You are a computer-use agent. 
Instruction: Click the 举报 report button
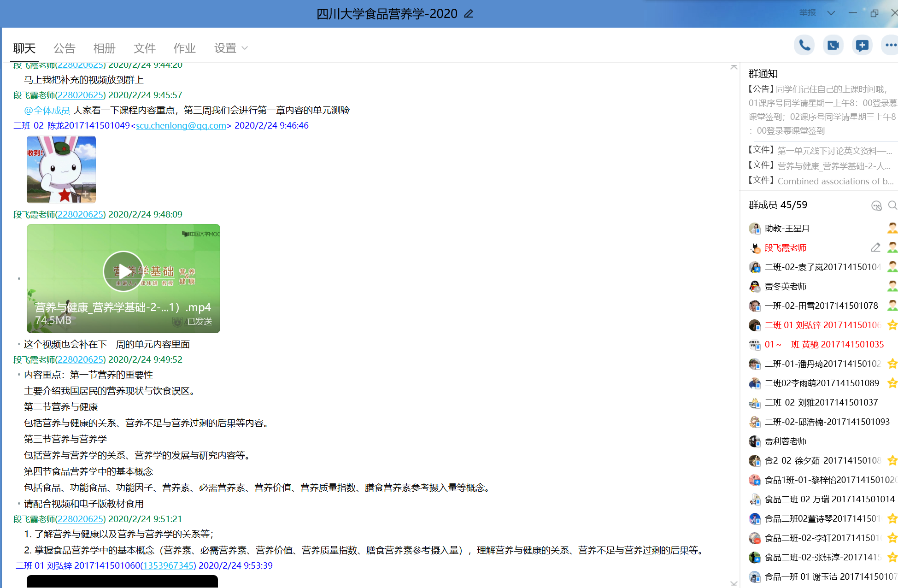pos(807,13)
